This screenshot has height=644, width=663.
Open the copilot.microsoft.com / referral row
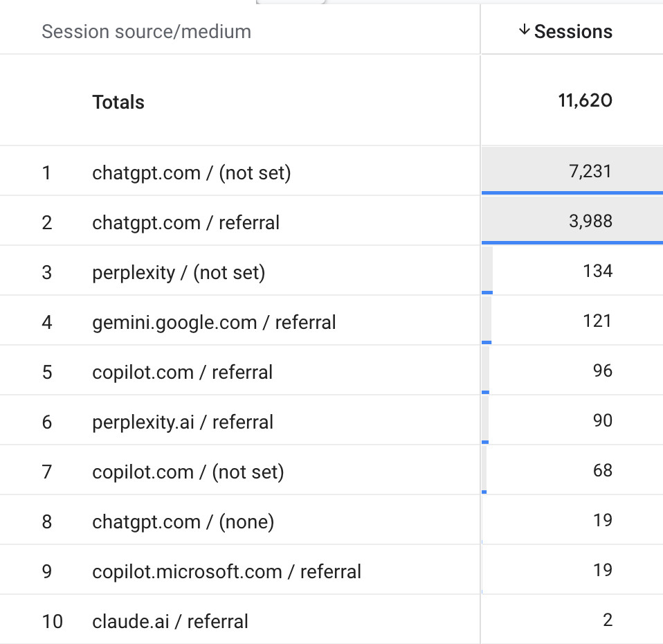click(x=226, y=571)
